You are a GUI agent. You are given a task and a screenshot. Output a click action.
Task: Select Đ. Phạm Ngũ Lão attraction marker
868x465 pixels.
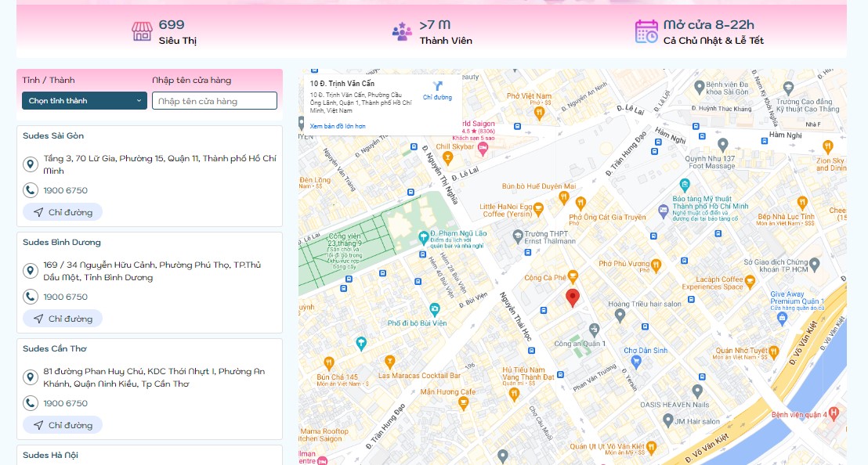click(423, 238)
